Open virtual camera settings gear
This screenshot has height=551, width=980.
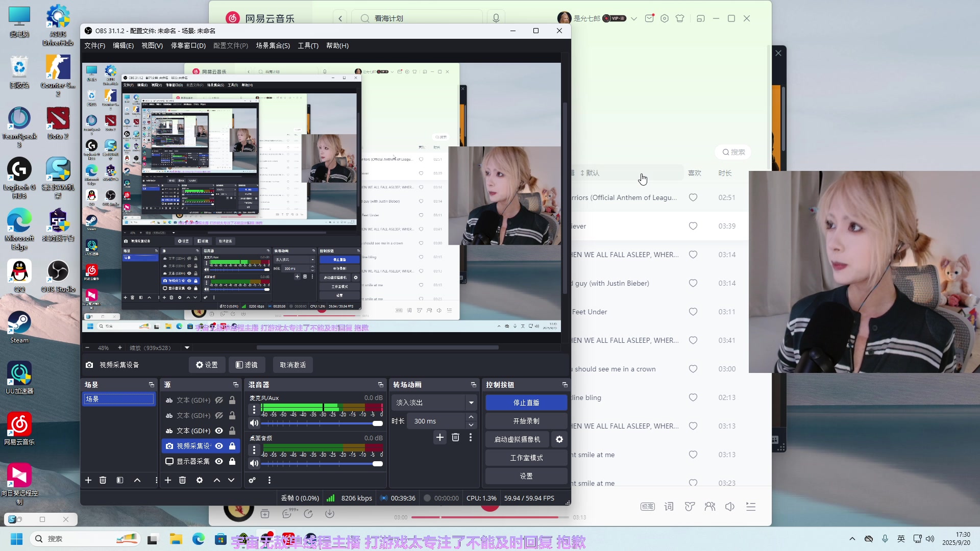(559, 439)
